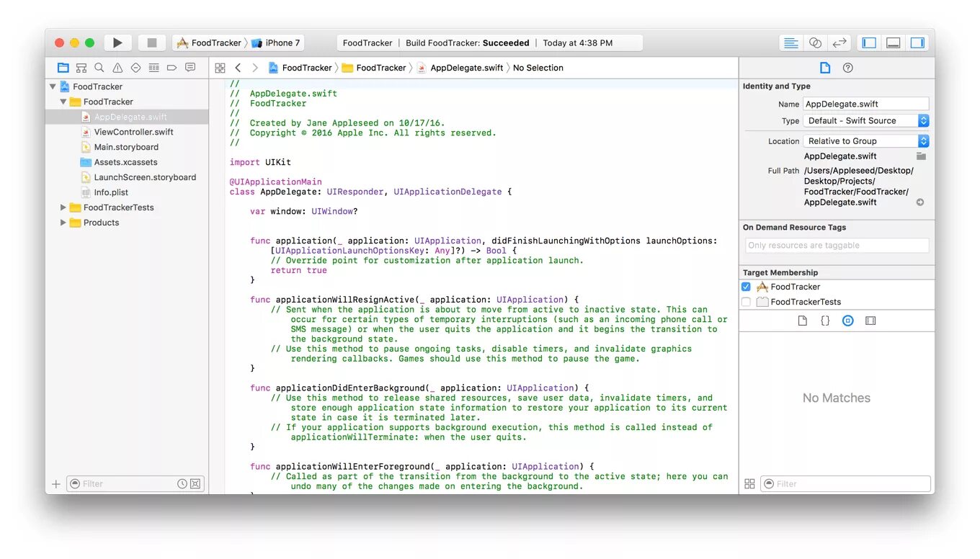Edit the Name field AppDelegate.swift
The image size is (980, 559).
(866, 104)
